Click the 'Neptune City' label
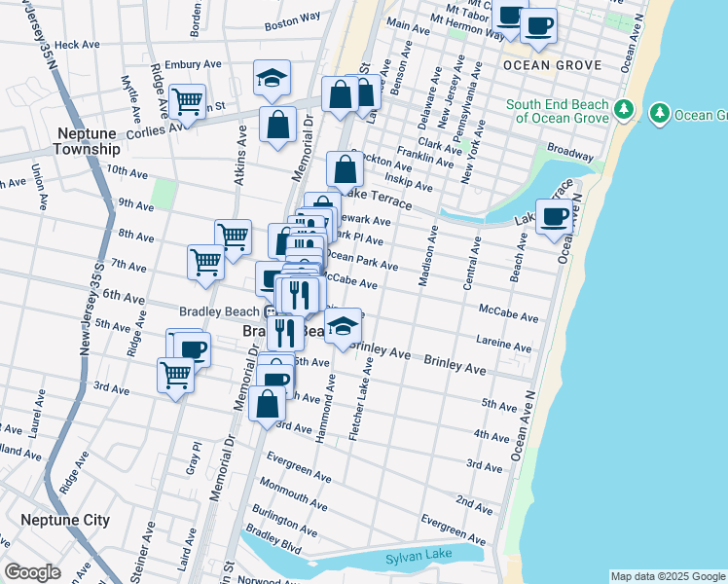This screenshot has height=584, width=728. pyautogui.click(x=65, y=520)
